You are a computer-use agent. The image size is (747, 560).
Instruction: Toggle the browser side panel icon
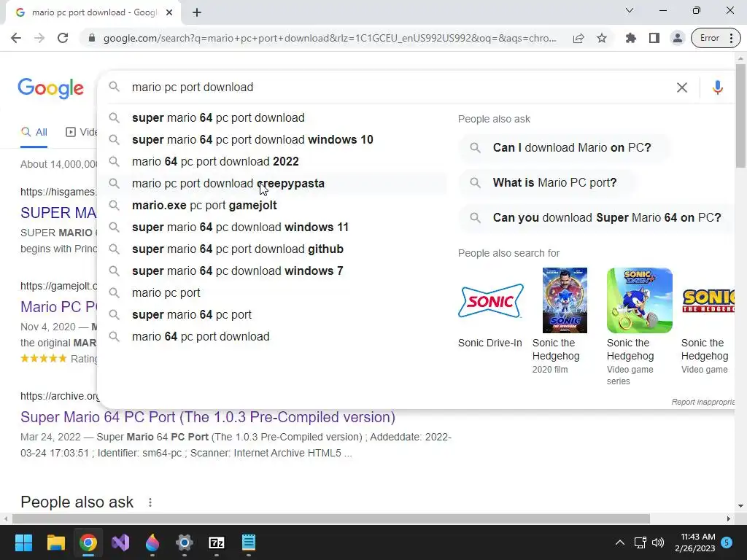[x=654, y=38]
